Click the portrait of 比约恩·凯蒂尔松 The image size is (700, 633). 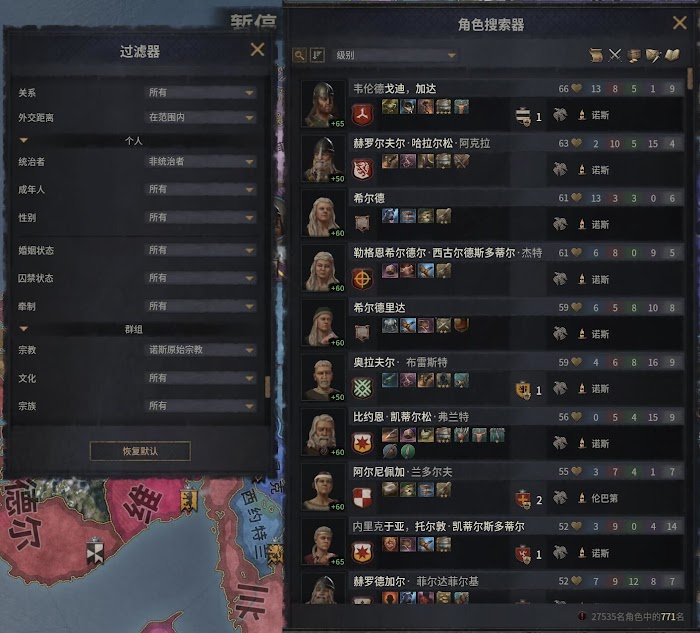pos(323,433)
